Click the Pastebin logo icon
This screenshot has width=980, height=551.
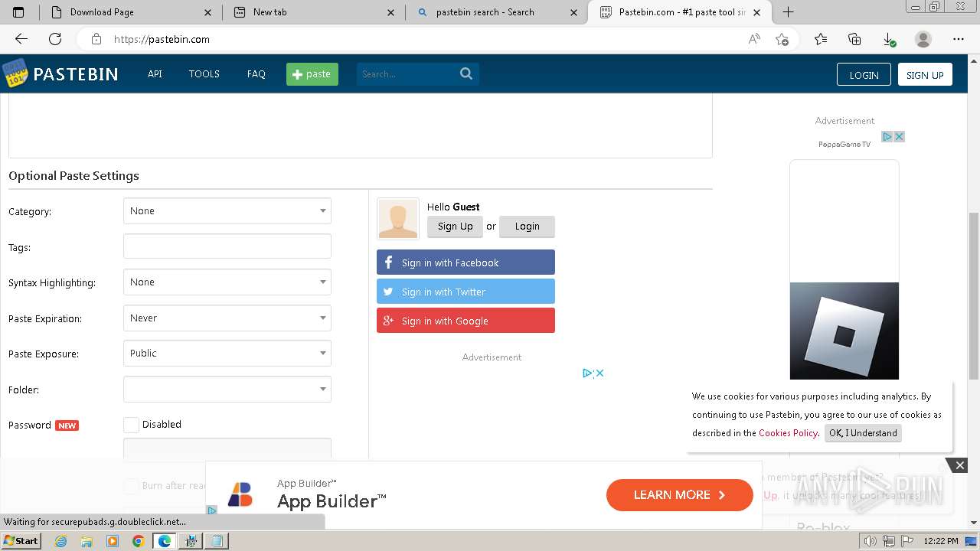(x=15, y=73)
